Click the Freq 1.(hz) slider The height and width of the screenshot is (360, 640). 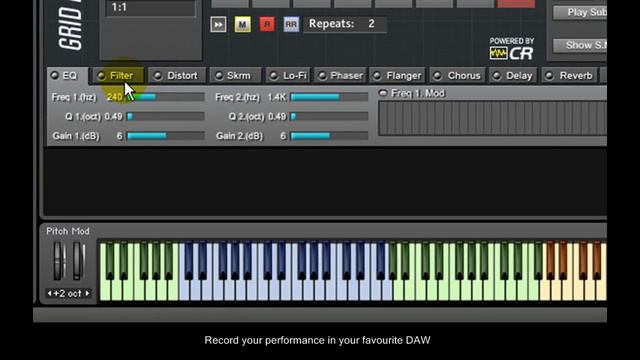166,97
